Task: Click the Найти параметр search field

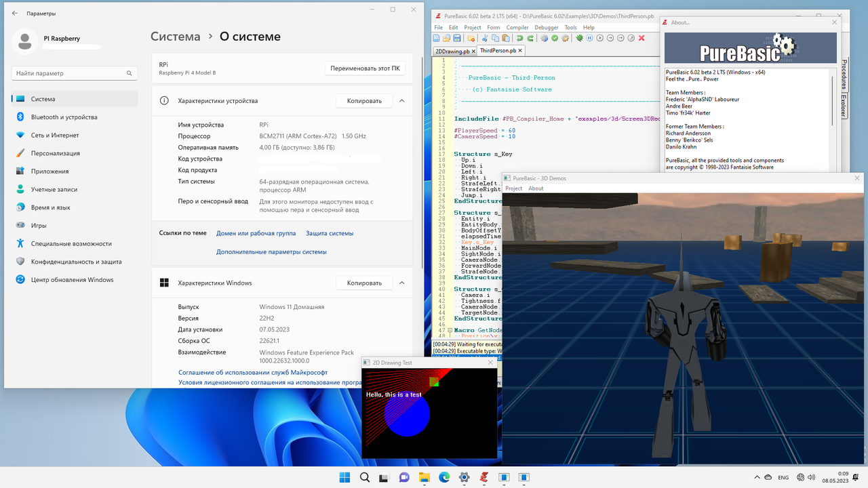Action: pyautogui.click(x=75, y=73)
